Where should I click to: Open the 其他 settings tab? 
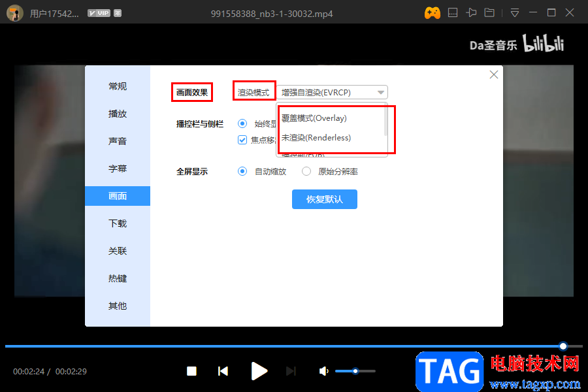click(x=118, y=306)
